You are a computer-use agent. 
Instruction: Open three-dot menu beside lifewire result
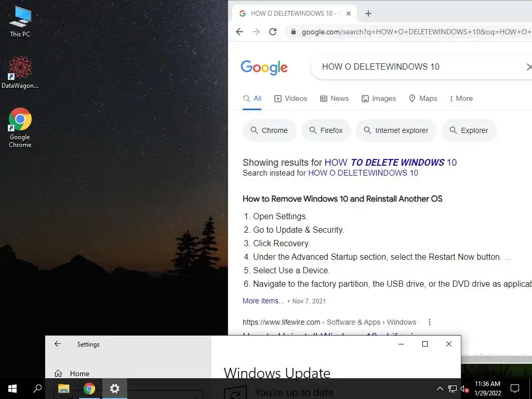click(430, 322)
